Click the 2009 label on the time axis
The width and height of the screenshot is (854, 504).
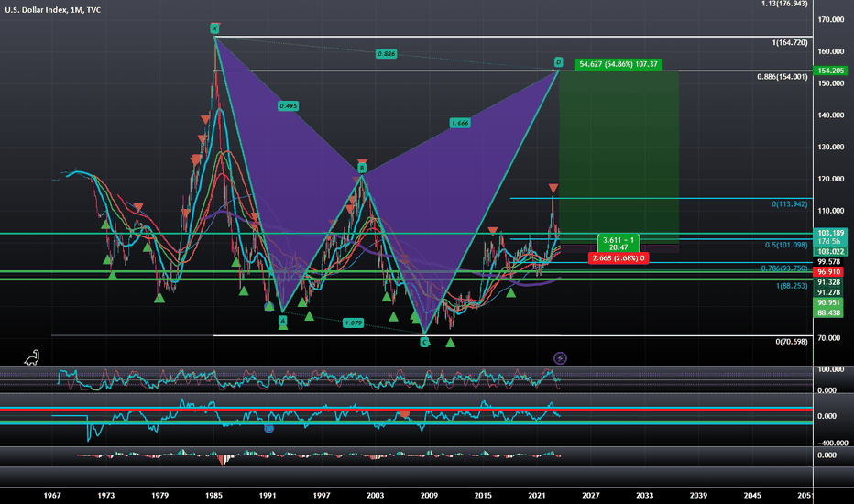(x=429, y=495)
